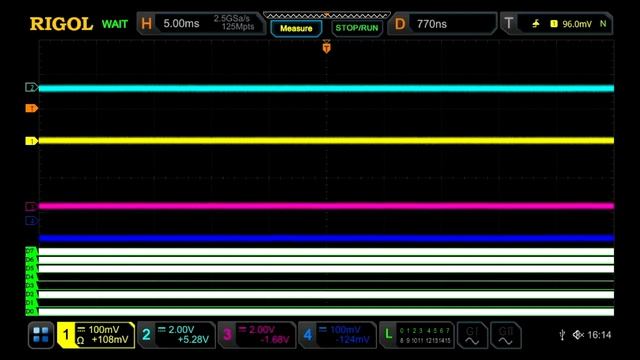Tap the trigger noise reject N indicator
This screenshot has width=640, height=360.
pos(603,24)
